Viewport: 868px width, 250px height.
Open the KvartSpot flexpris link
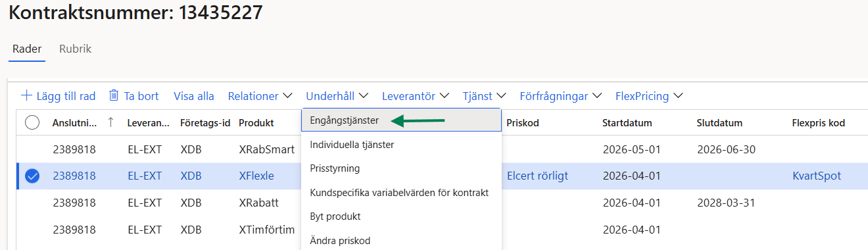click(x=817, y=176)
